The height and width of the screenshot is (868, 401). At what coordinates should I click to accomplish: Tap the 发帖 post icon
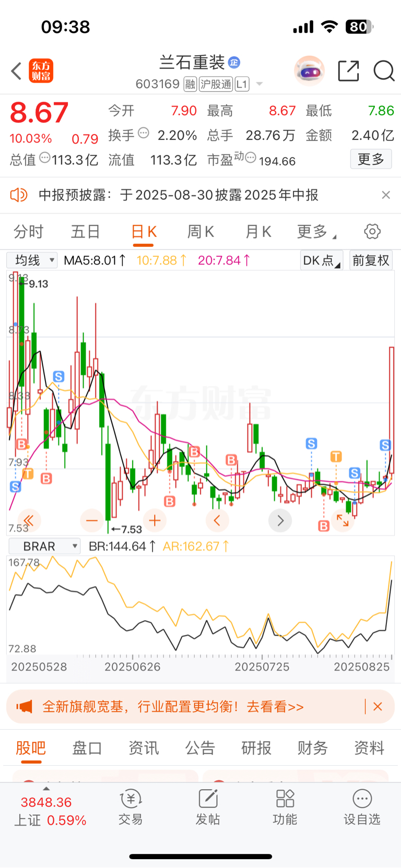(x=208, y=807)
